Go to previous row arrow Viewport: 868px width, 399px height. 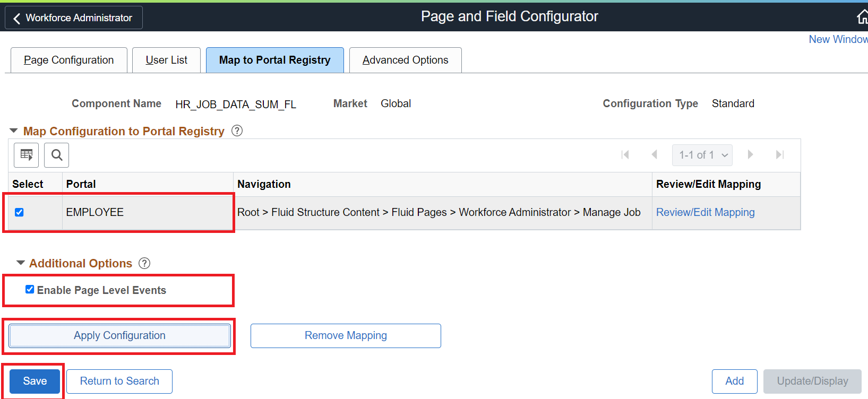click(655, 154)
